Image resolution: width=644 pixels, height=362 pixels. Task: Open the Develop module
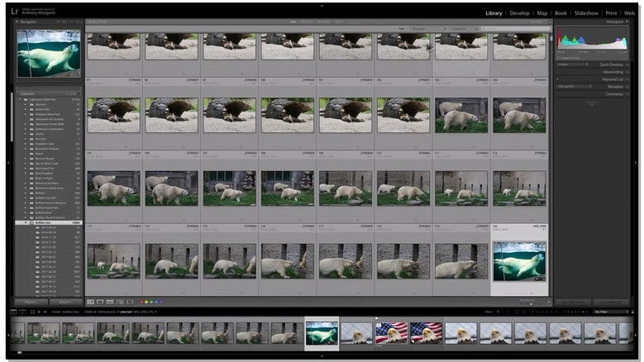[519, 13]
